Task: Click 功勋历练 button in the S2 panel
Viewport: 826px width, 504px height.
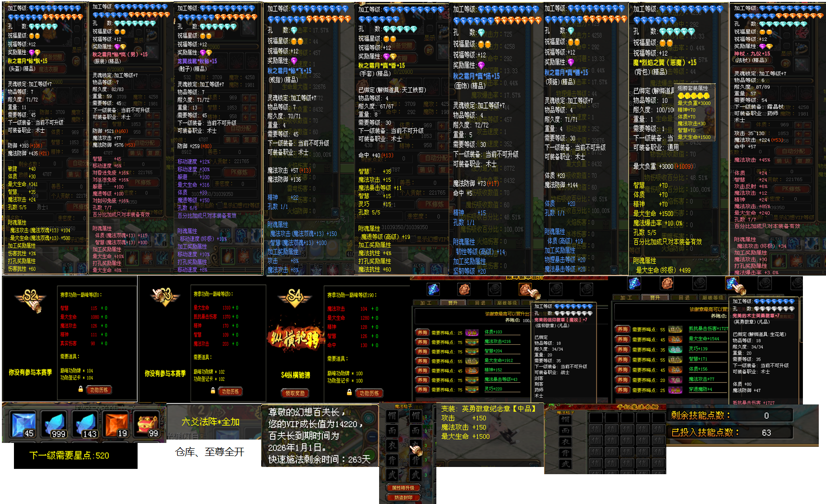Action: click(99, 390)
